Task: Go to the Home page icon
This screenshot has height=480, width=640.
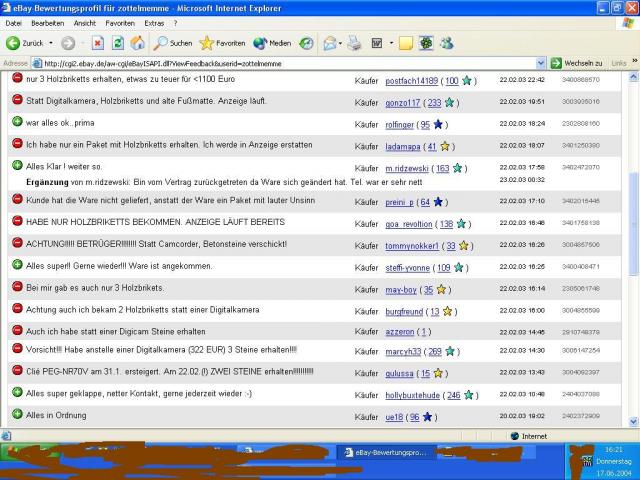Action: pos(138,43)
